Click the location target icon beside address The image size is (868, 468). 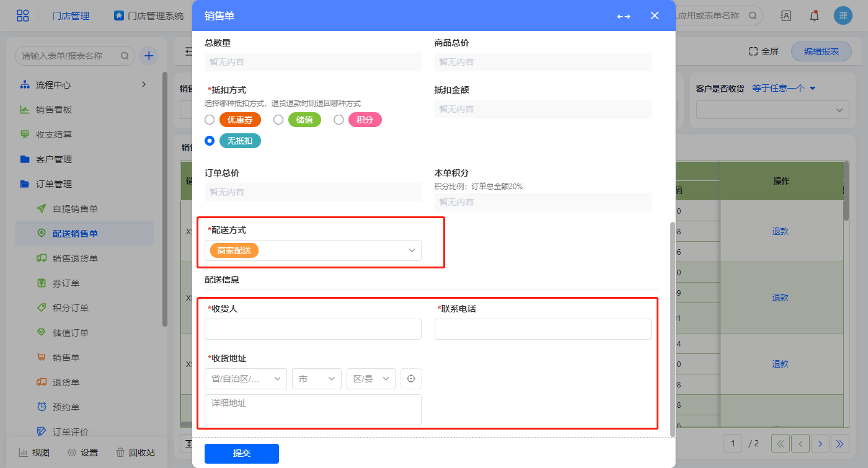point(410,379)
